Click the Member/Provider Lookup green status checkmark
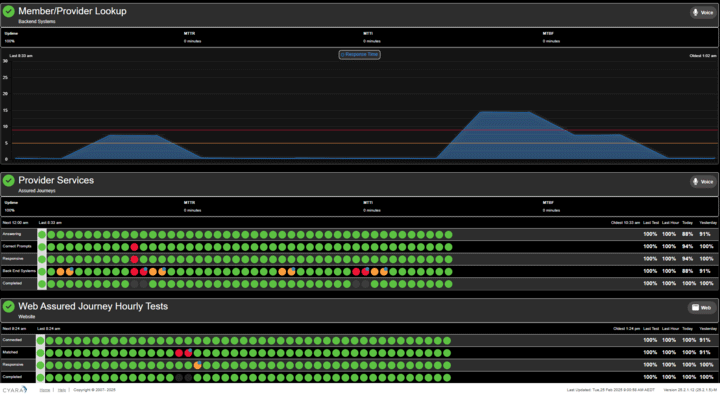This screenshot has height=395, width=720. 8,11
